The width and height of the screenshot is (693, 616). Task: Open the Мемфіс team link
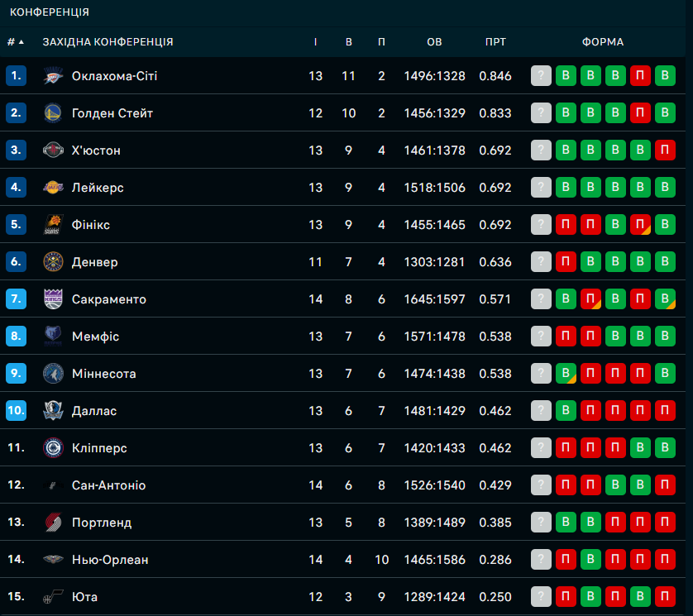click(95, 337)
